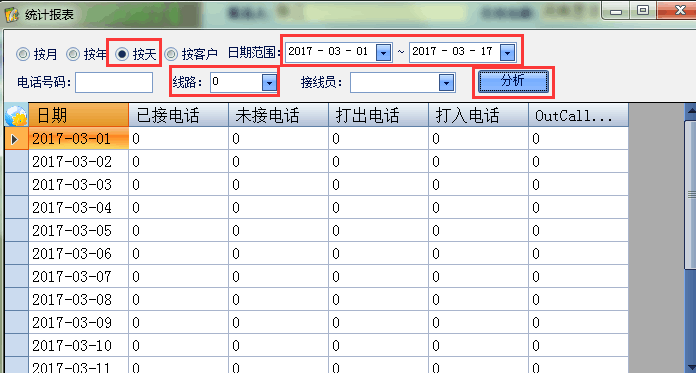Screen dimensions: 696x373
Task: Click 未接电话 cell in 2017-03-04 row
Action: click(x=278, y=208)
